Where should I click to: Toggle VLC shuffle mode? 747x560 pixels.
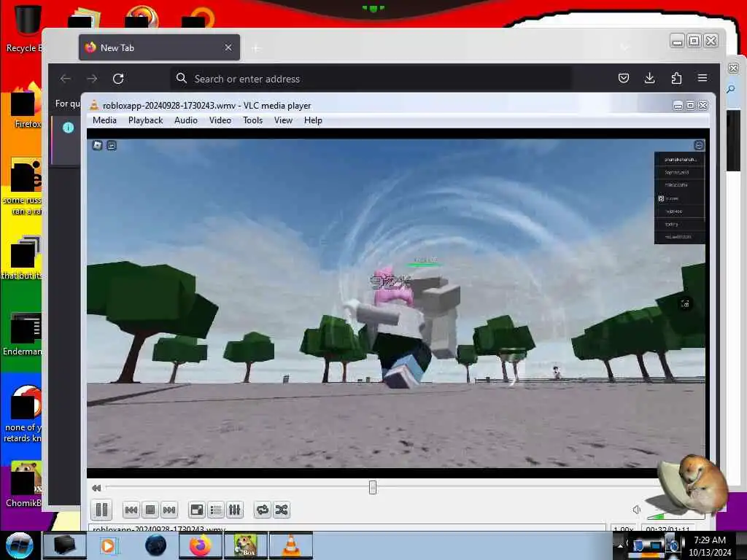click(282, 510)
